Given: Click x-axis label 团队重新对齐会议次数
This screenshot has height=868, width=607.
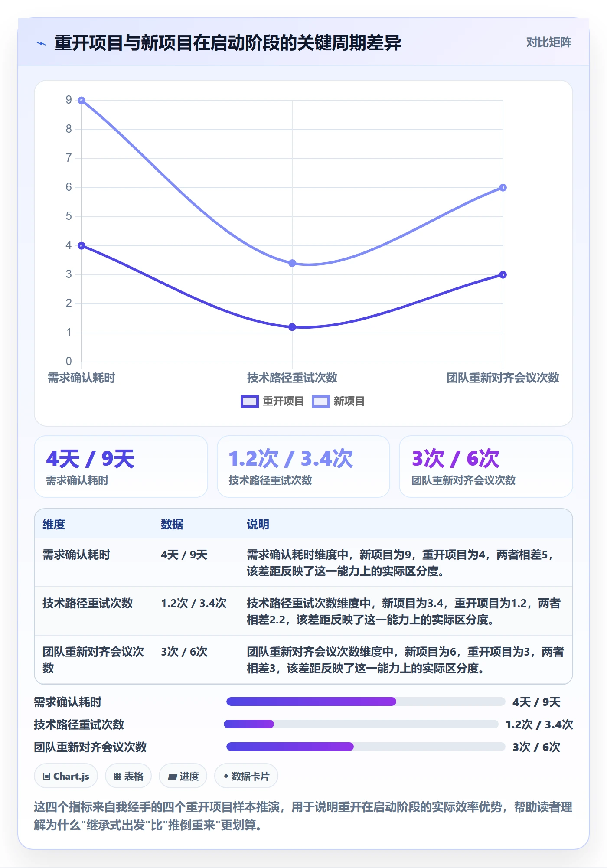Looking at the screenshot, I should pyautogui.click(x=503, y=378).
